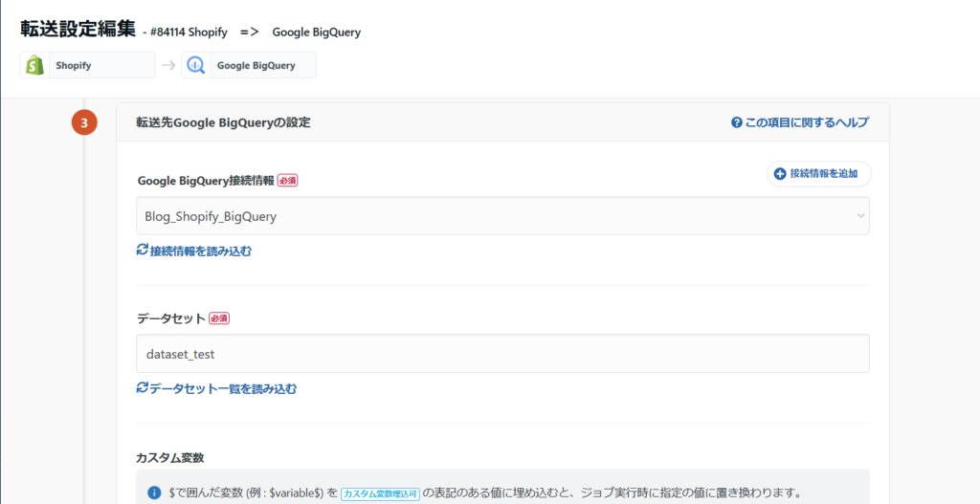Click the カスタム変数埋込可 badge
Screen dimensions: 980x504
pyautogui.click(x=380, y=493)
